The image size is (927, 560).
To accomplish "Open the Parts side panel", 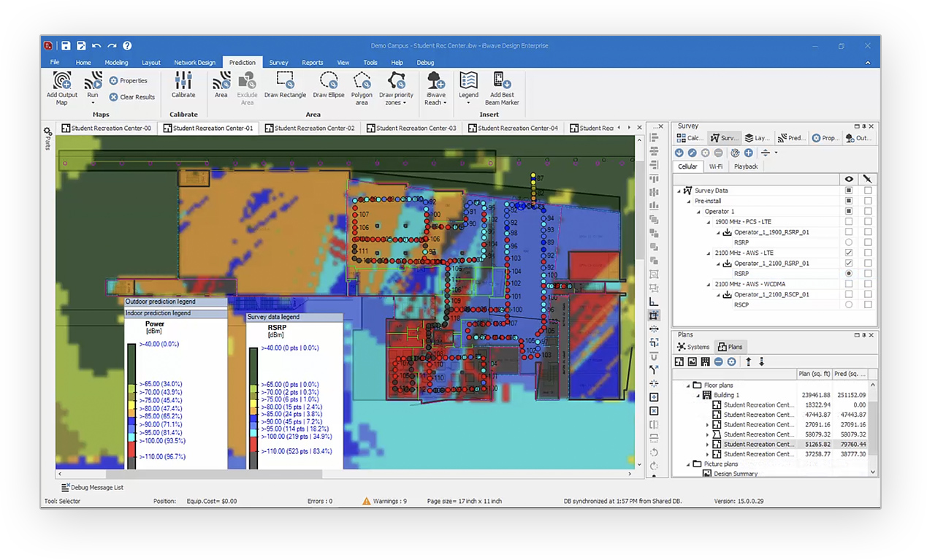I will [x=47, y=138].
